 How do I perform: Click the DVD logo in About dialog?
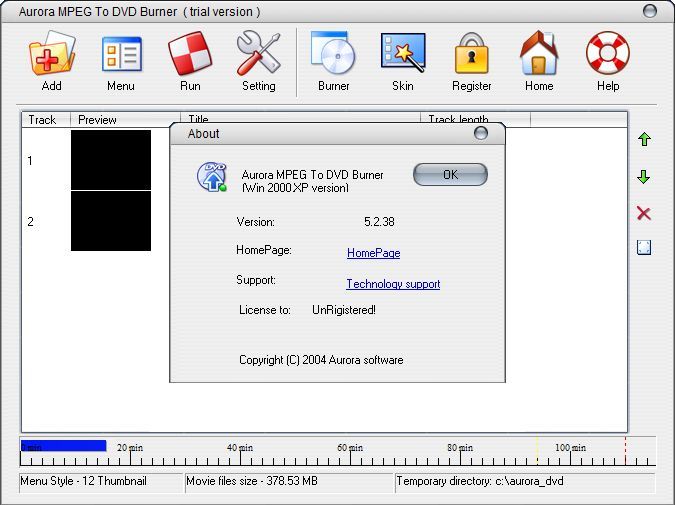(x=212, y=177)
